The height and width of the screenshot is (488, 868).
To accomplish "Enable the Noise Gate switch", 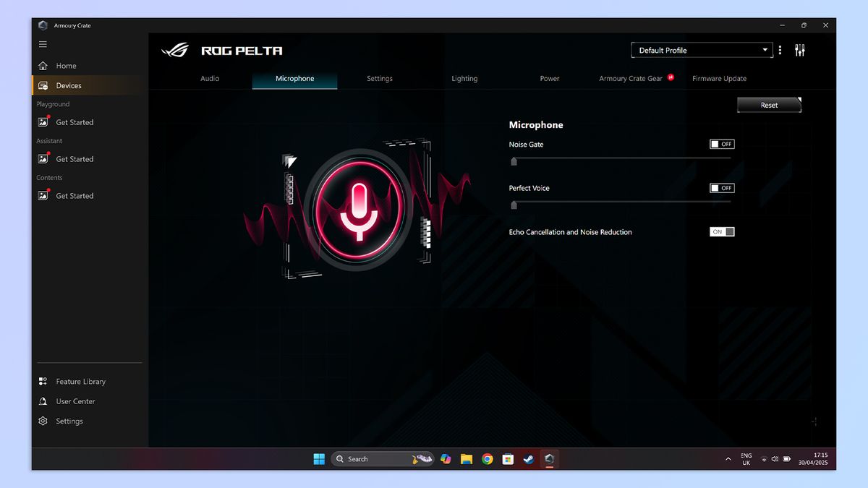I will [721, 144].
